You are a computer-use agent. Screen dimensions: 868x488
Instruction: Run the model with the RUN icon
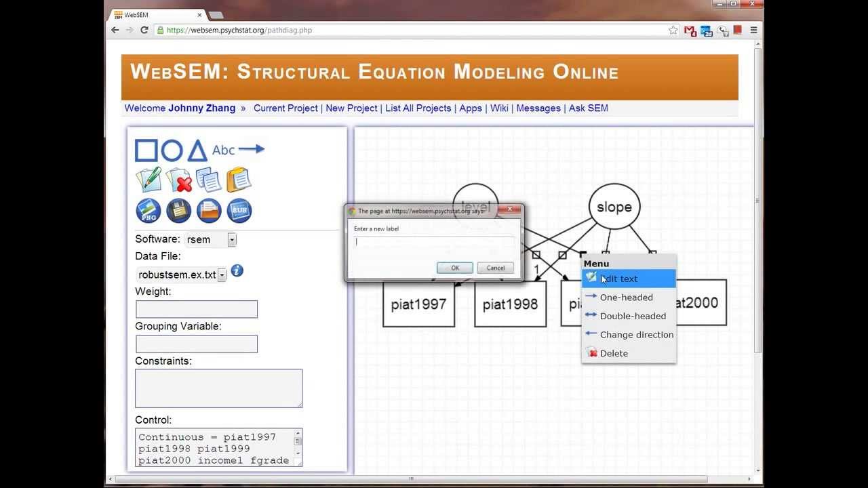pyautogui.click(x=239, y=211)
